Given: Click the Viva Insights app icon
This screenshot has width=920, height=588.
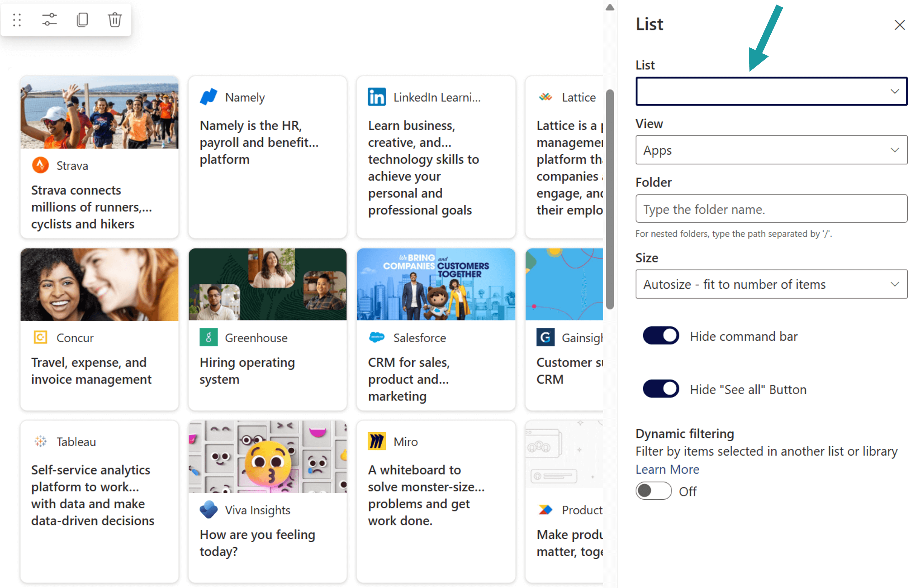Looking at the screenshot, I should click(208, 510).
